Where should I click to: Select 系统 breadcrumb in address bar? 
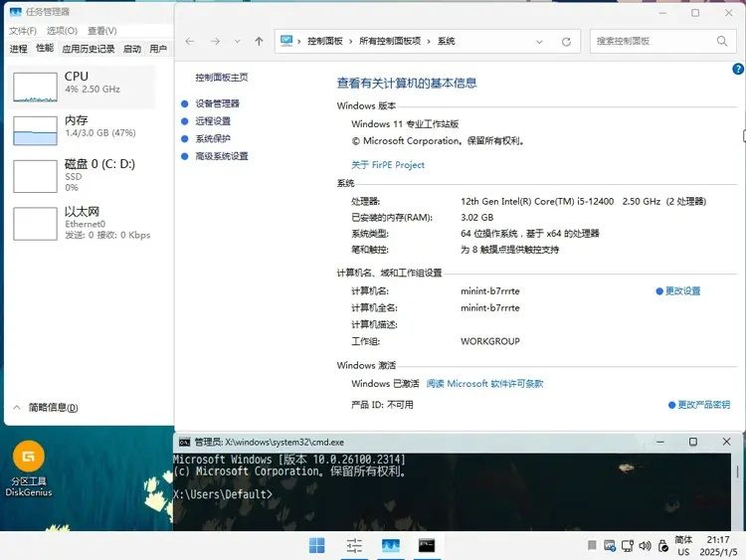tap(447, 42)
